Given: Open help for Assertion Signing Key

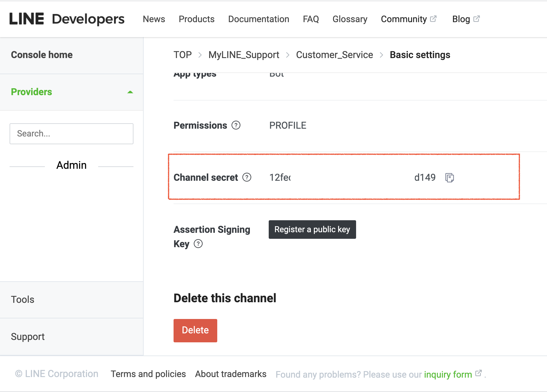Looking at the screenshot, I should (198, 244).
